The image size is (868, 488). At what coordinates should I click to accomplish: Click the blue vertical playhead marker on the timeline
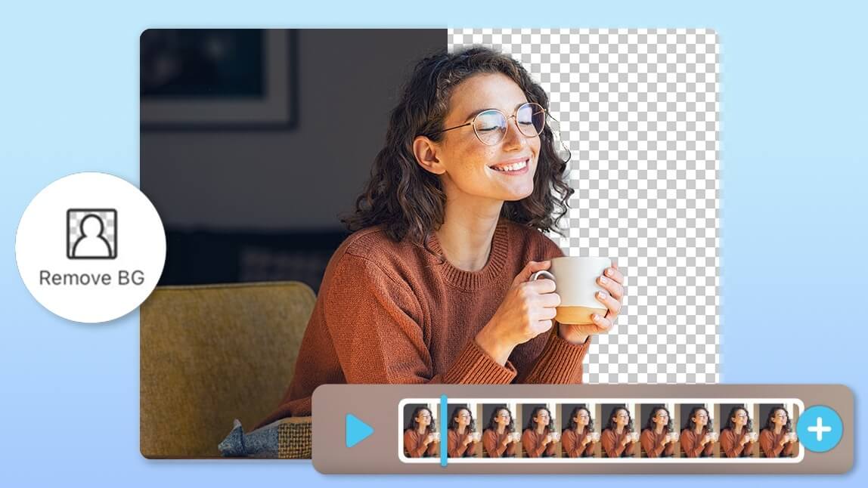click(x=444, y=431)
